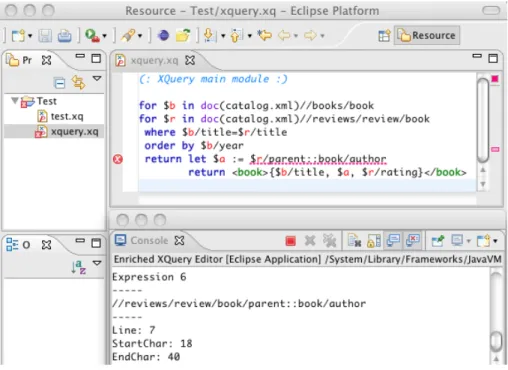Click Previous Annotation up-arrow icon

(x=236, y=35)
